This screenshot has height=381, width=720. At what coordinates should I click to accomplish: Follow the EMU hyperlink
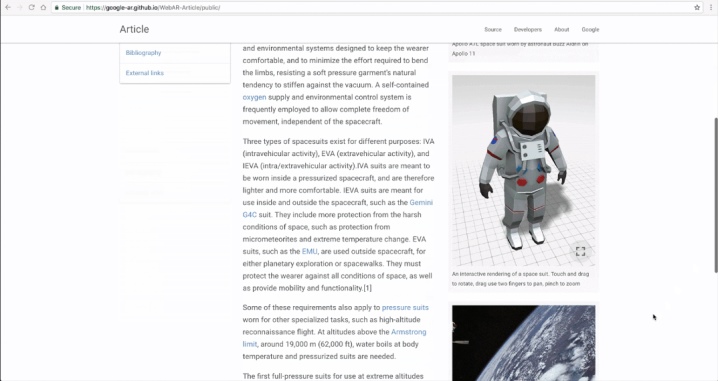pos(309,252)
